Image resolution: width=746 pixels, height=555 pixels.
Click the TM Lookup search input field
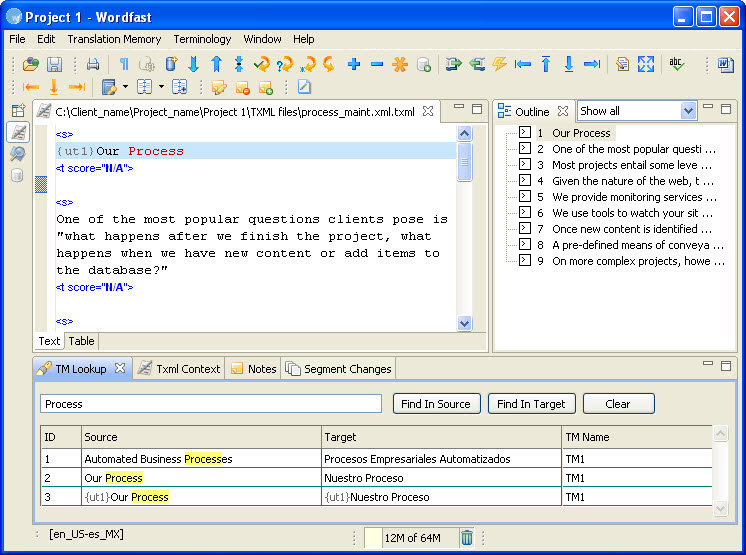[211, 404]
